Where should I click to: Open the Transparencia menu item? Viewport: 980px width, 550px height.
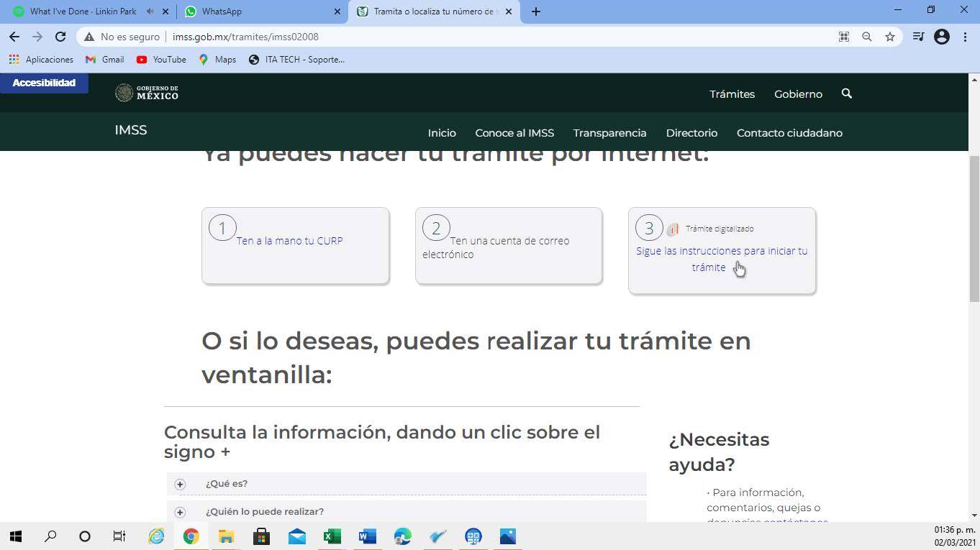click(x=609, y=133)
